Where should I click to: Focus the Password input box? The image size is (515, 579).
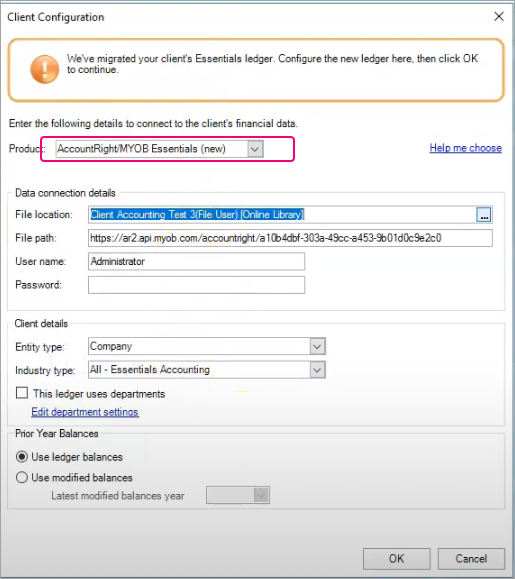click(x=196, y=285)
